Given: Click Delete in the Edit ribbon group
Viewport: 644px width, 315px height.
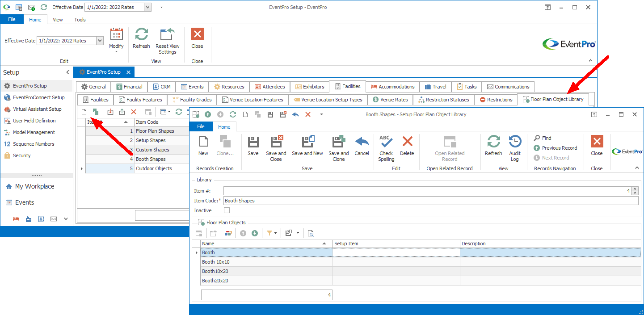Looking at the screenshot, I should [407, 146].
